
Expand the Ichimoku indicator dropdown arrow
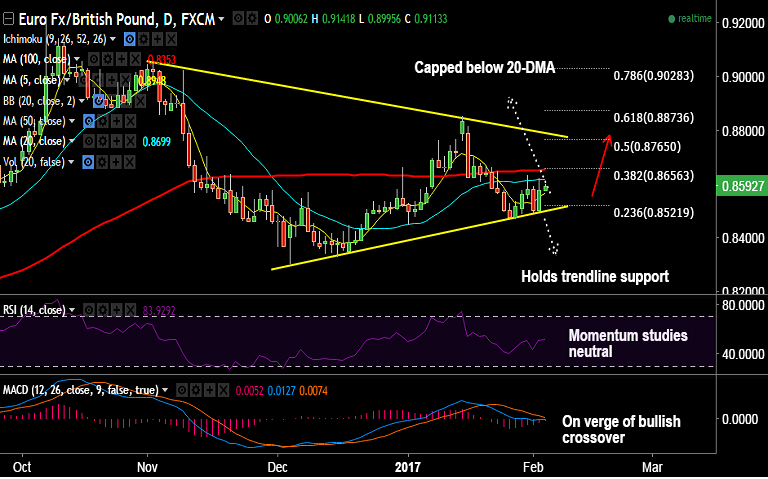click(x=113, y=39)
